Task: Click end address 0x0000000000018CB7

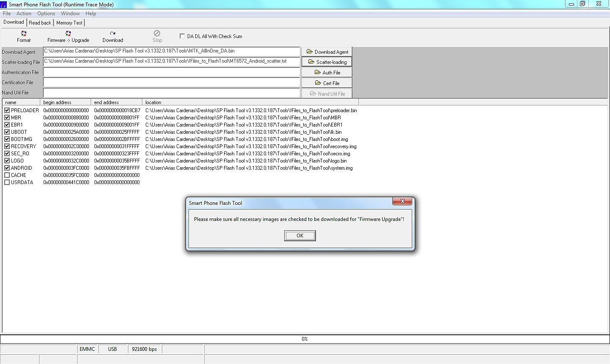Action: [117, 110]
